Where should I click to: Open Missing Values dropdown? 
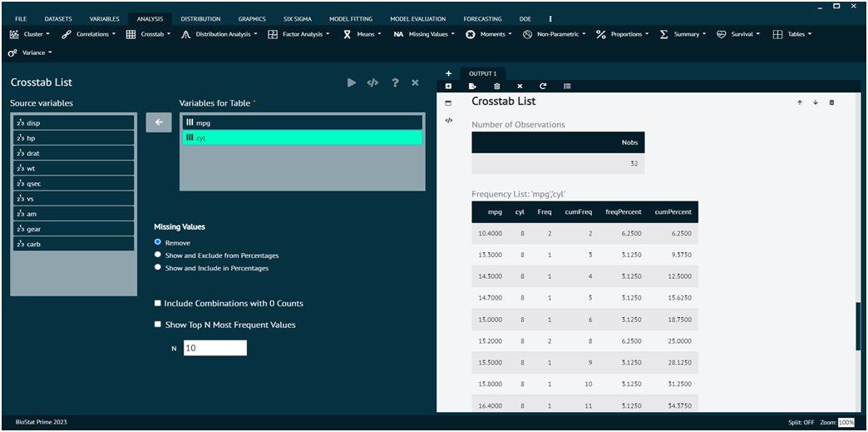tap(425, 34)
